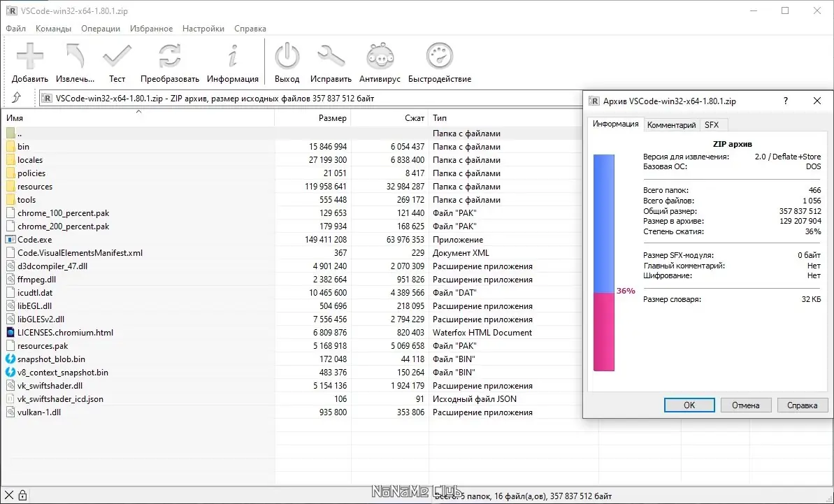Click the snapshot_blob.bin file icon

tap(10, 359)
